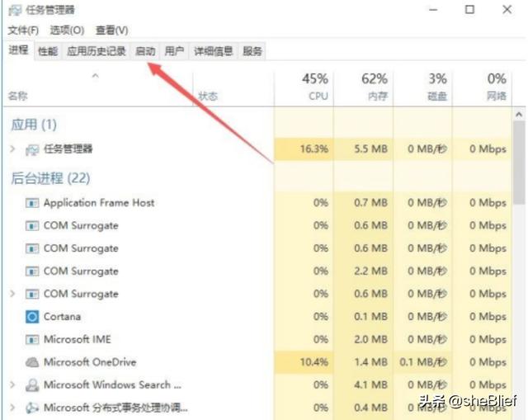Select the Microsoft IME process row
This screenshot has width=528, height=420.
point(257,339)
